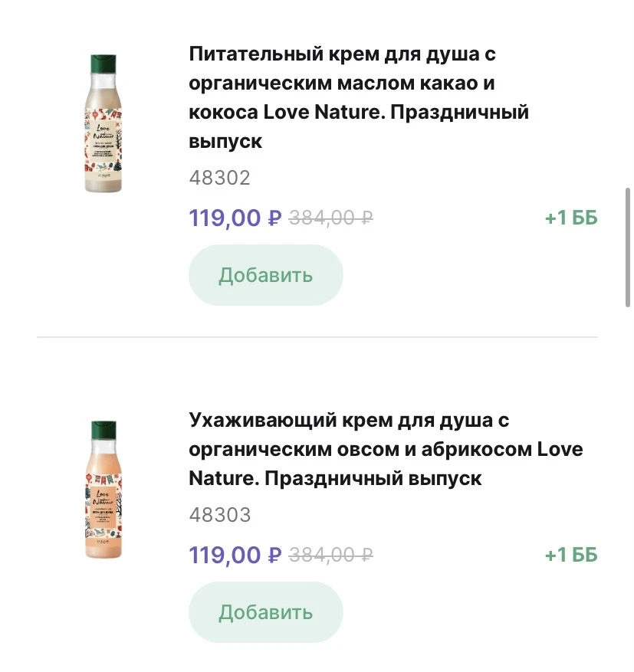Open cocoa and coconut shower cream bottle image
Screen dimensions: 634x672
102,123
